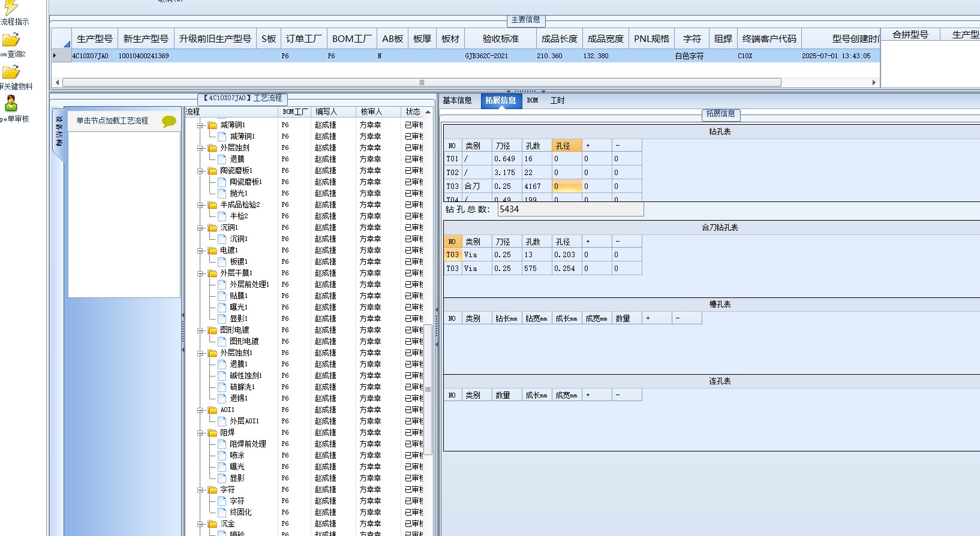Image resolution: width=980 pixels, height=536 pixels.
Task: Click the process list vertical scrollbar thumb
Action: pos(428,390)
